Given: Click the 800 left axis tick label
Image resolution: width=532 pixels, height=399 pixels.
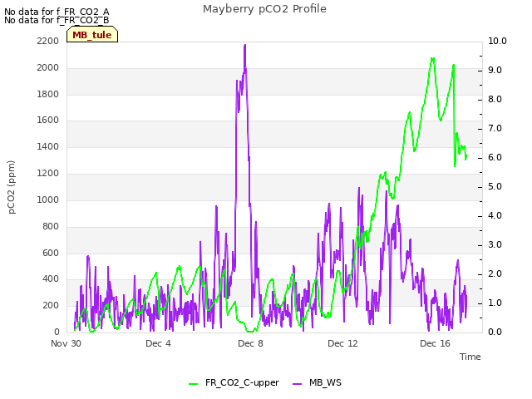Looking at the screenshot, I should coord(51,226).
